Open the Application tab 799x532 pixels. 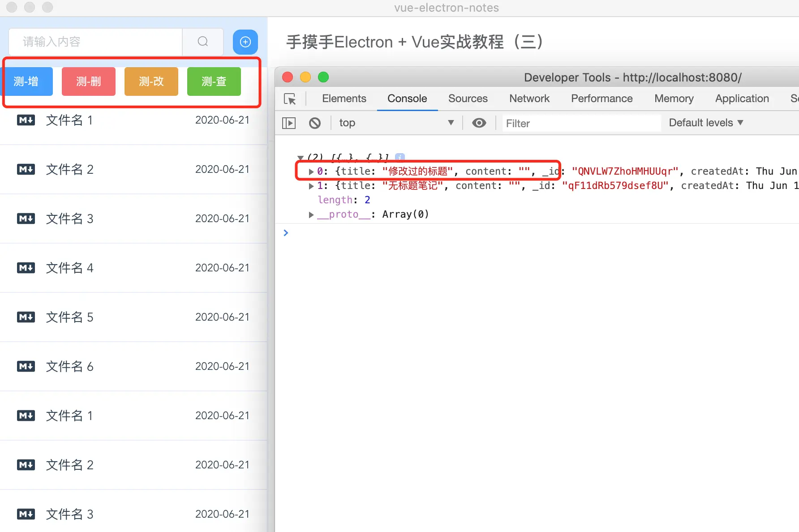(x=742, y=99)
